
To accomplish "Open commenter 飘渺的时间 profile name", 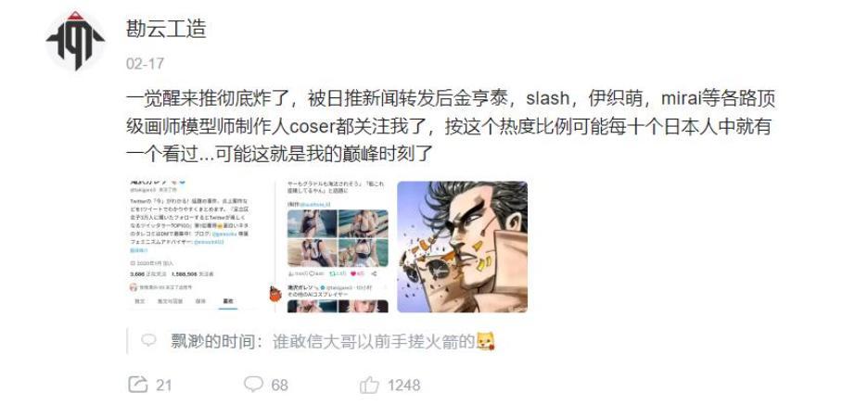I will [212, 342].
